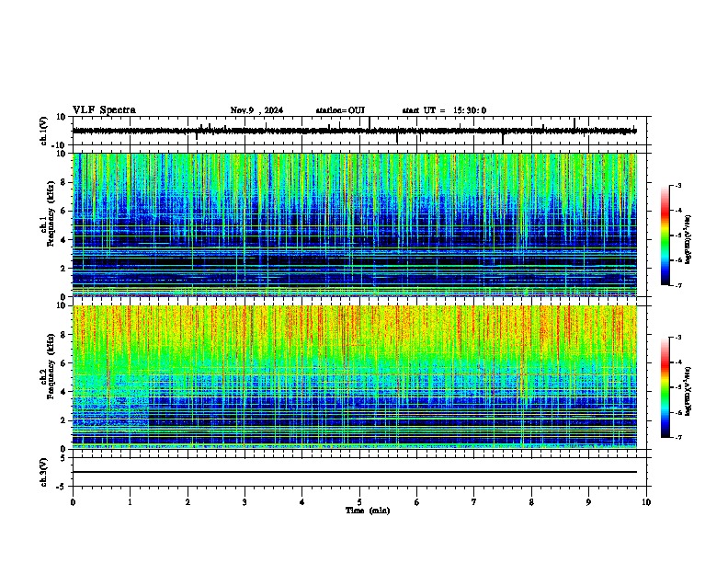728x563 pixels.
Task: Click the flat ch.3 voltage line
Action: point(355,472)
